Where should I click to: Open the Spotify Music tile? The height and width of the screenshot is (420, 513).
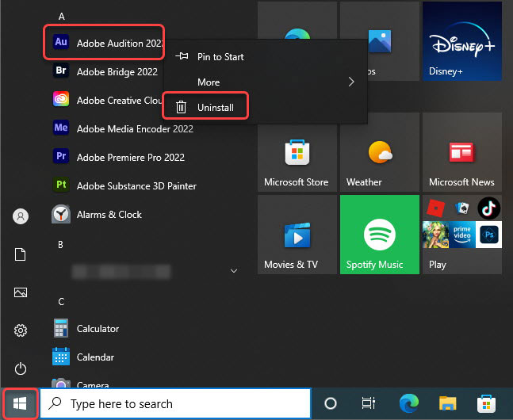pyautogui.click(x=380, y=235)
